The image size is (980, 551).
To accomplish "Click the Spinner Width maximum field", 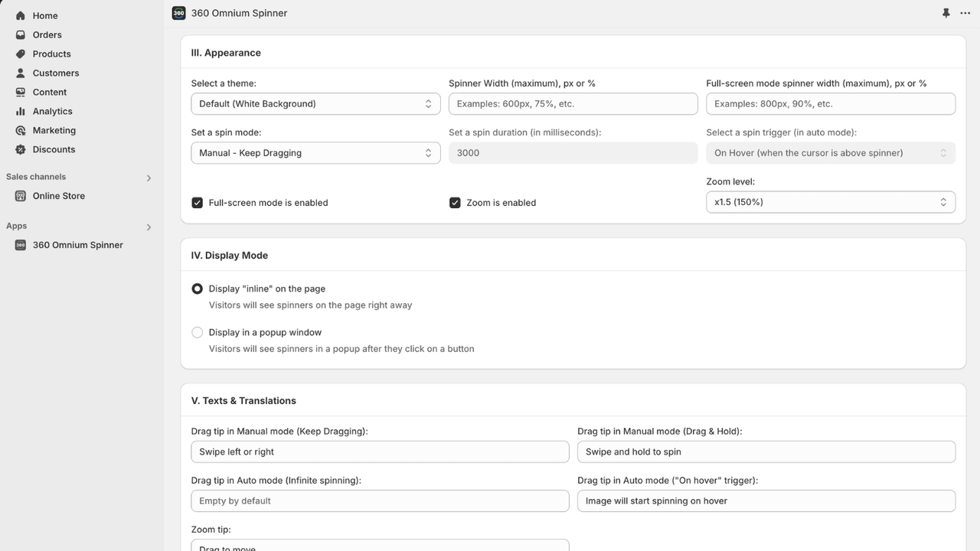I will click(x=573, y=104).
